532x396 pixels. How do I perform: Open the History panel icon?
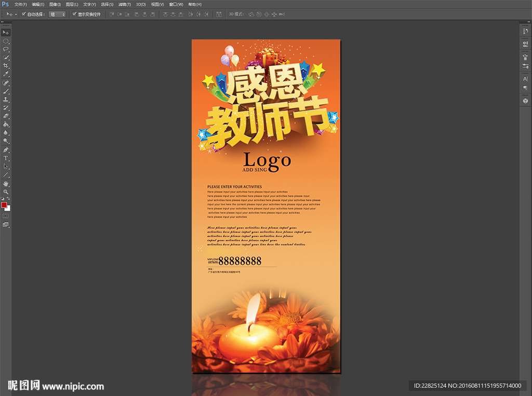tap(525, 32)
